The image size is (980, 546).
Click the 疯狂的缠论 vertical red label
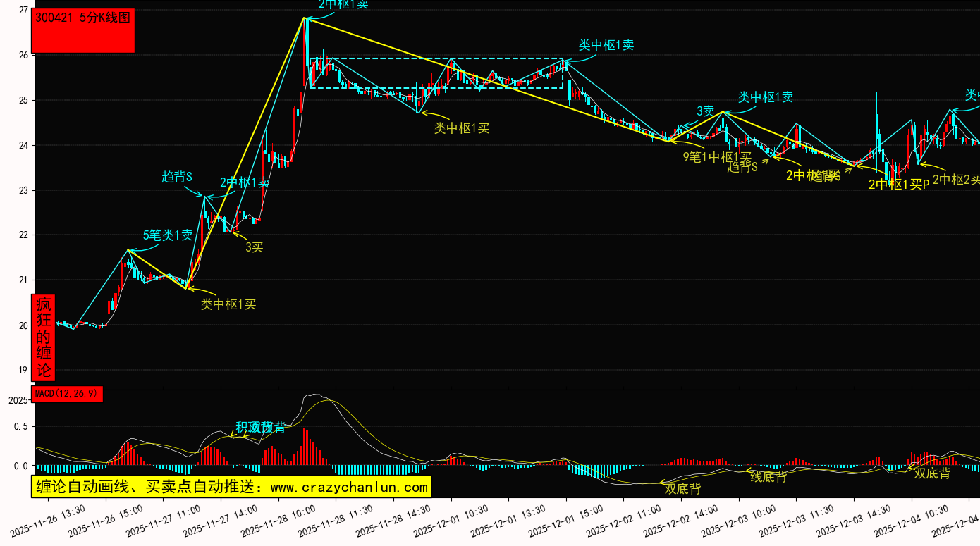(44, 337)
